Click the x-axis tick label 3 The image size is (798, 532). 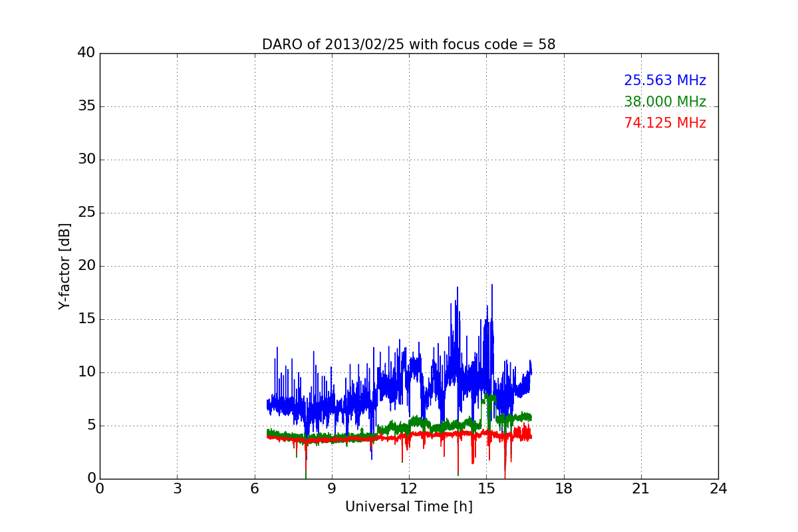177,488
